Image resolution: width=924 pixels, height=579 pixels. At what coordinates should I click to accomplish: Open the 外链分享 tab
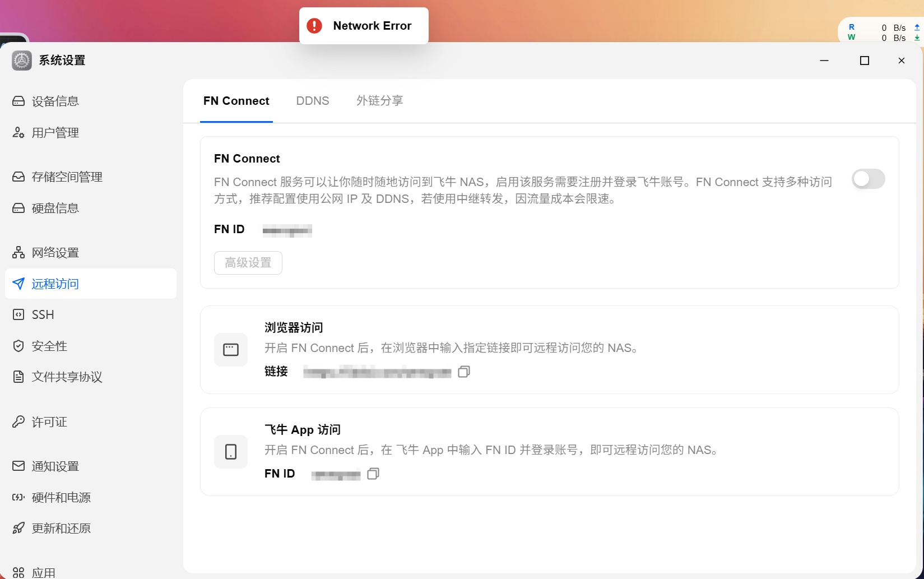pos(380,101)
